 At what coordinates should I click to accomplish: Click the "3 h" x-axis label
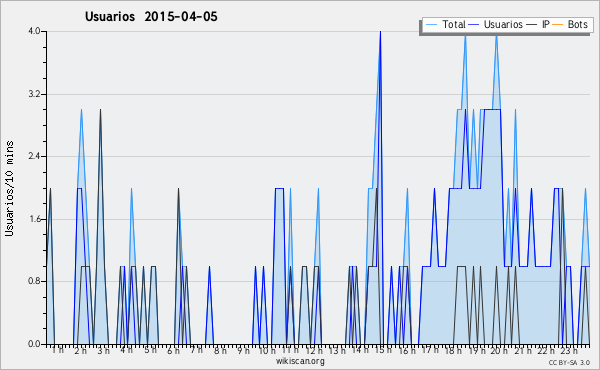(103, 350)
